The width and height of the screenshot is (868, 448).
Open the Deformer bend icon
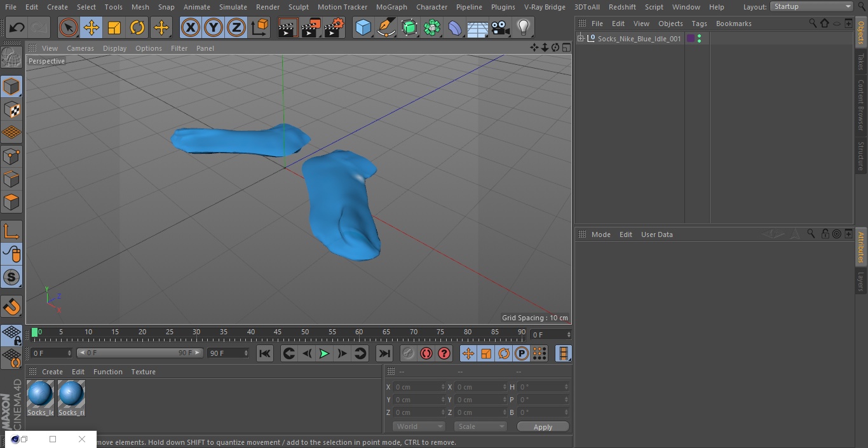(x=455, y=27)
